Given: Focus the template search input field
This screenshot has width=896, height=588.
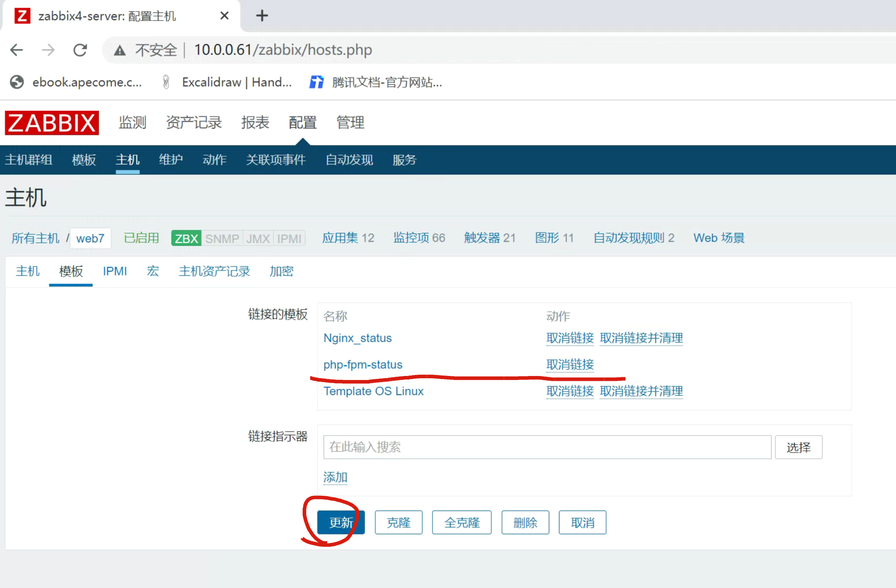Looking at the screenshot, I should (547, 447).
